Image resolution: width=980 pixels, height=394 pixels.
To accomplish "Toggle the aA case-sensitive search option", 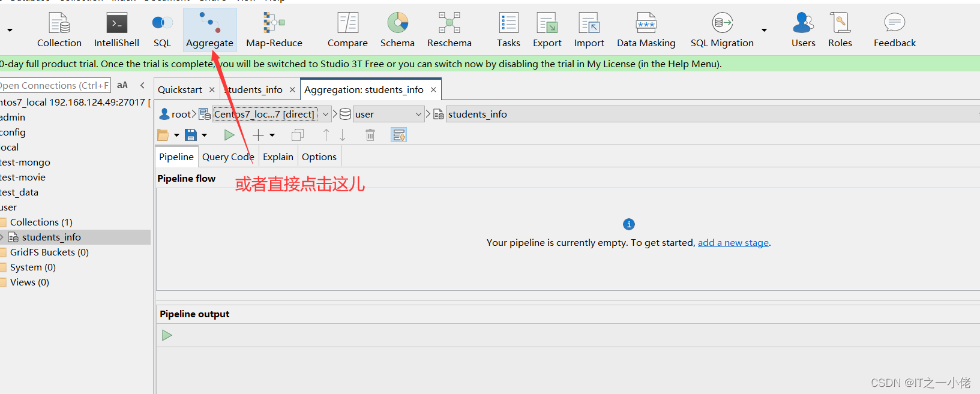I will (x=122, y=85).
